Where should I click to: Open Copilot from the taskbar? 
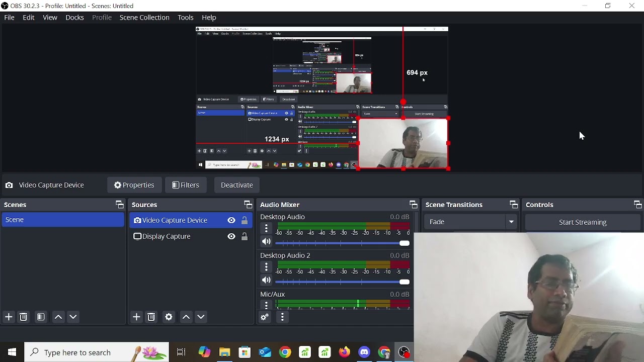[204, 352]
